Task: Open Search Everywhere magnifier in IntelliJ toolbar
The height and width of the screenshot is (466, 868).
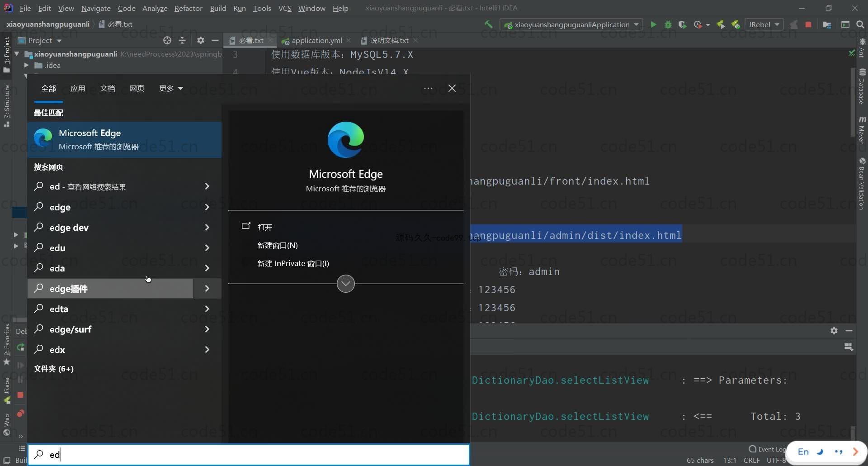Action: 860,24
